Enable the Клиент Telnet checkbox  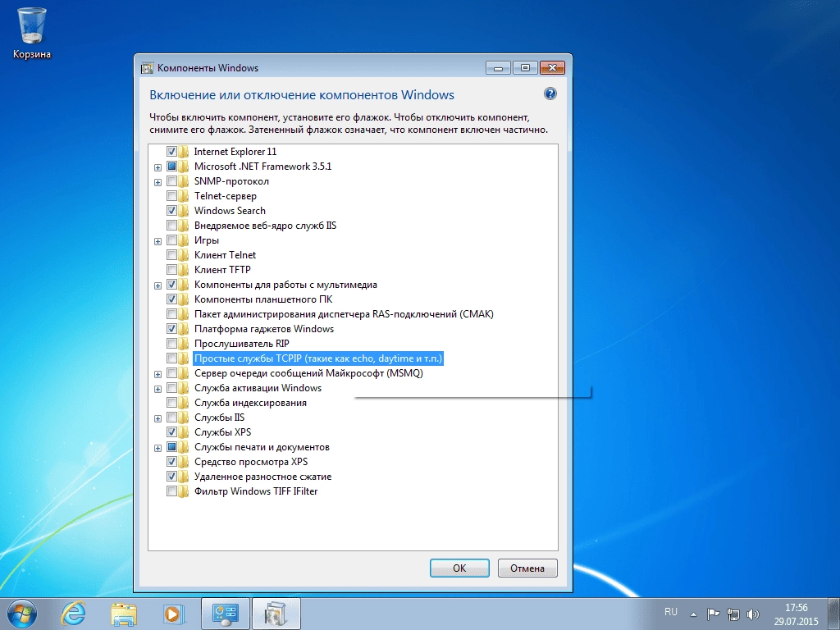point(171,255)
